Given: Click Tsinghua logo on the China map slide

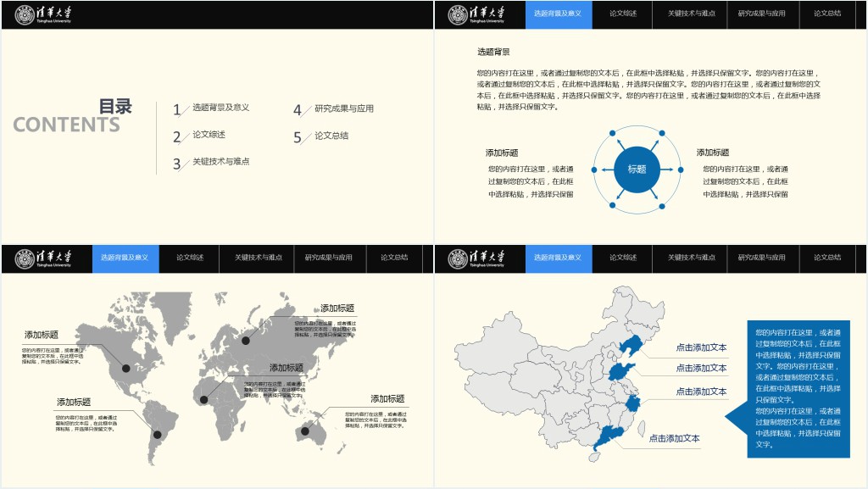Looking at the screenshot, I should coord(476,258).
